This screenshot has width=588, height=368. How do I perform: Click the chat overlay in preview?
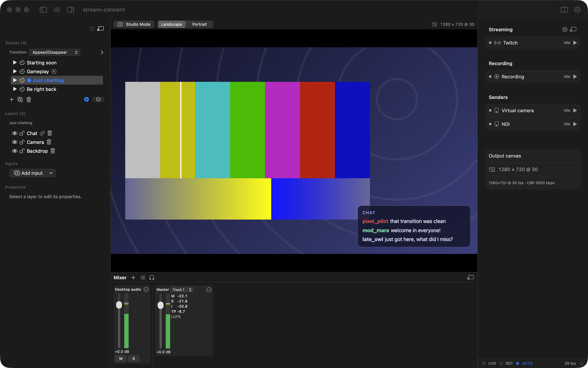click(x=414, y=226)
